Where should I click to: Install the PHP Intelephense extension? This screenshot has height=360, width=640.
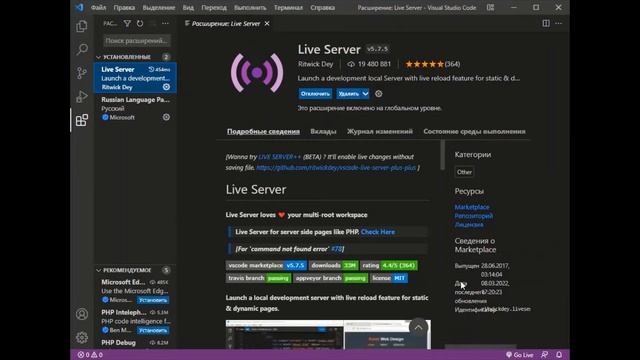[x=153, y=330]
